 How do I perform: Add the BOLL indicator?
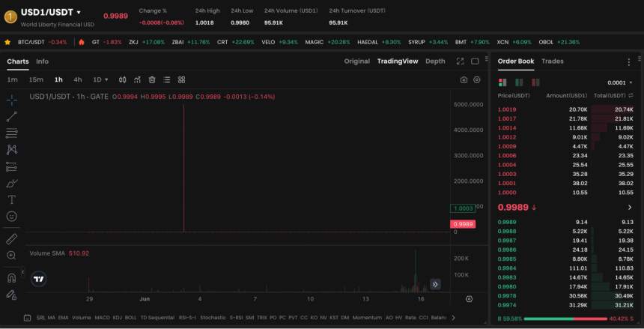click(130, 318)
